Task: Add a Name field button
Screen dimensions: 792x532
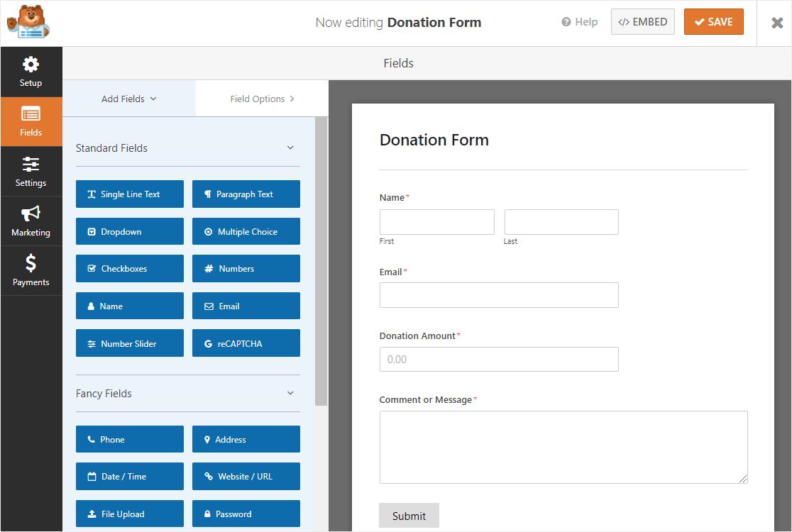Action: pos(130,306)
